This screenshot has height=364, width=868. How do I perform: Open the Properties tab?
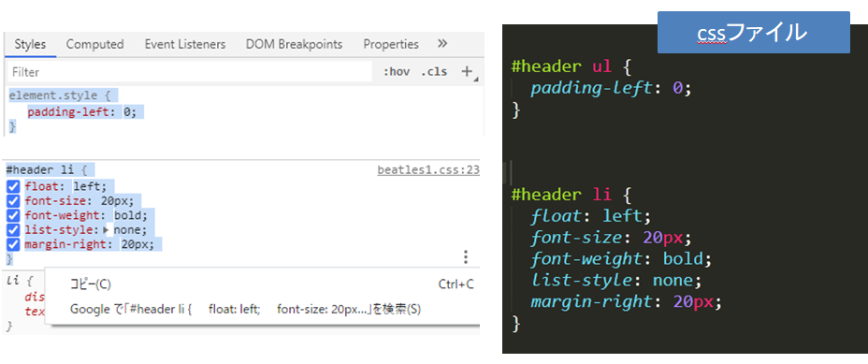click(391, 44)
